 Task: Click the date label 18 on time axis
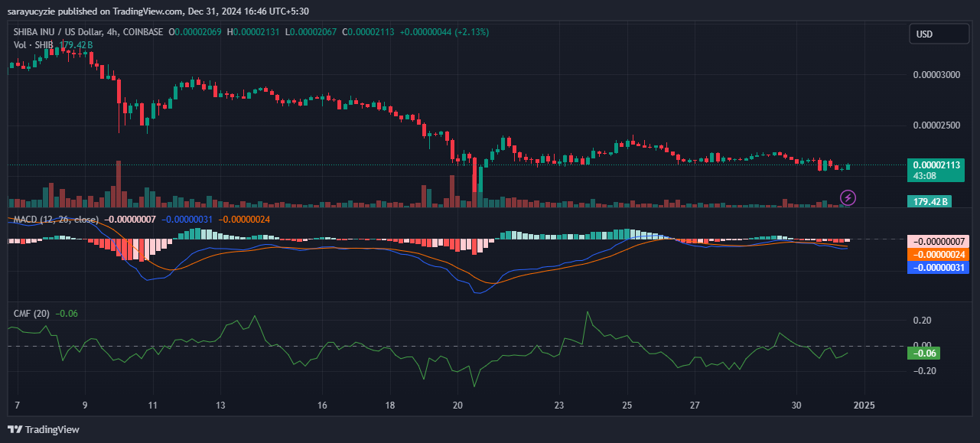(390, 405)
